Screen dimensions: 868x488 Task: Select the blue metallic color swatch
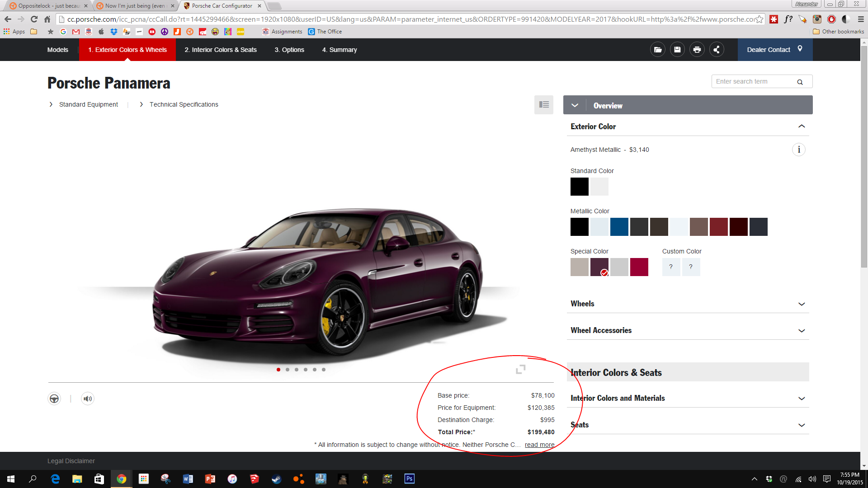click(x=619, y=227)
